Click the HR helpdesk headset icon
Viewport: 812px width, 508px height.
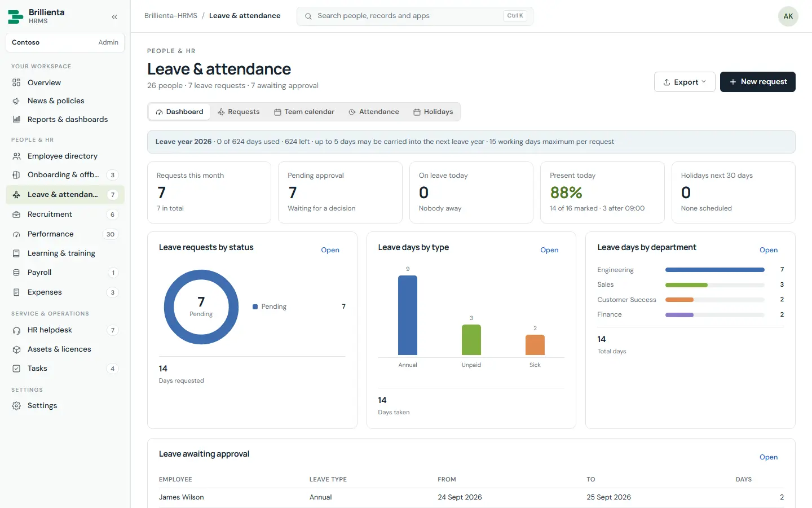click(16, 330)
